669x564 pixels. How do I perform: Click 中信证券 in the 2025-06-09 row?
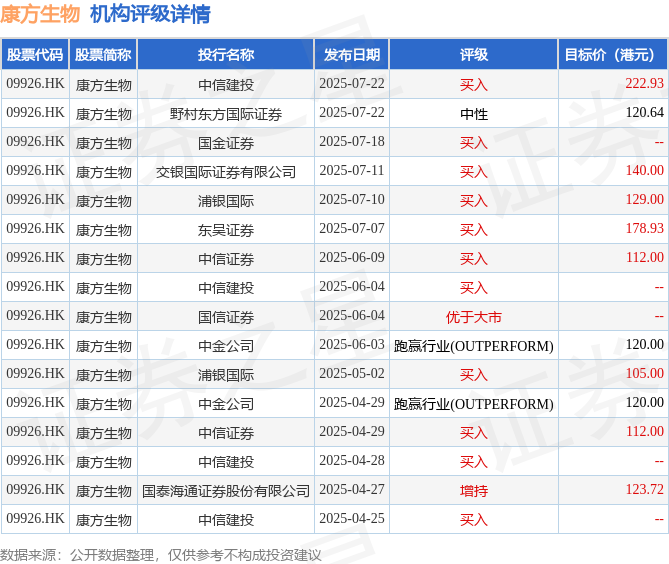(226, 259)
